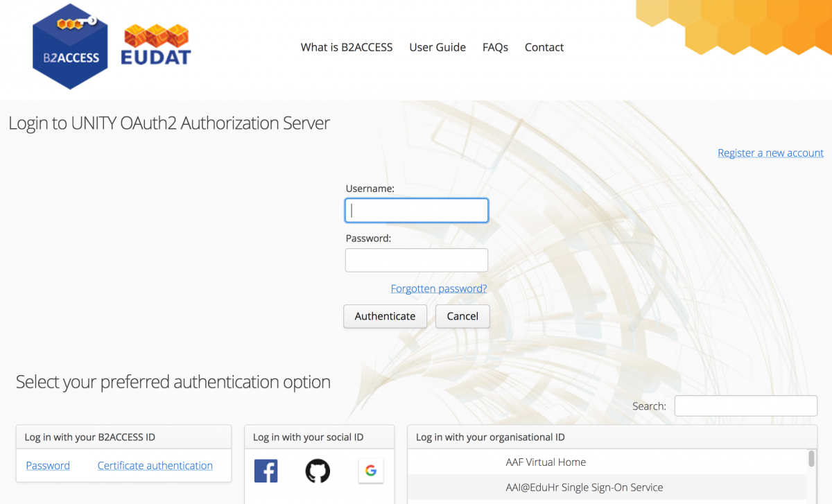Image resolution: width=832 pixels, height=504 pixels.
Task: Click inside the Username field
Action: (x=416, y=210)
